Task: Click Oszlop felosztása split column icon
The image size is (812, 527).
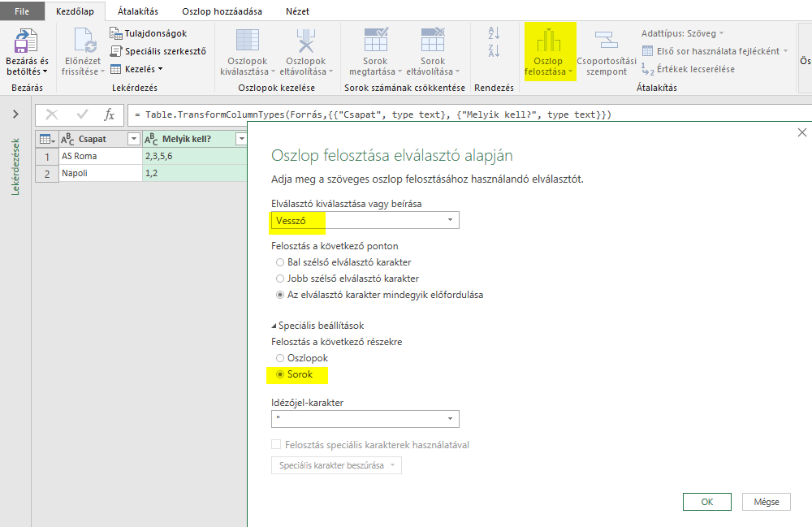Action: click(549, 41)
